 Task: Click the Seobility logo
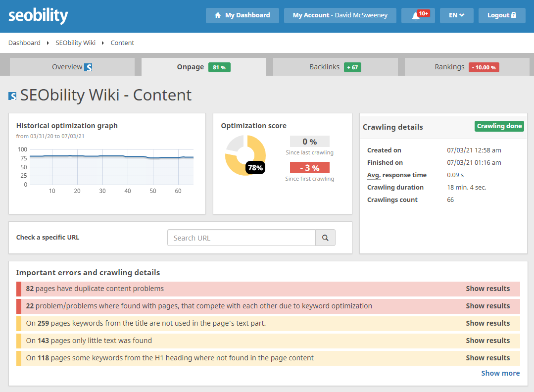[38, 15]
